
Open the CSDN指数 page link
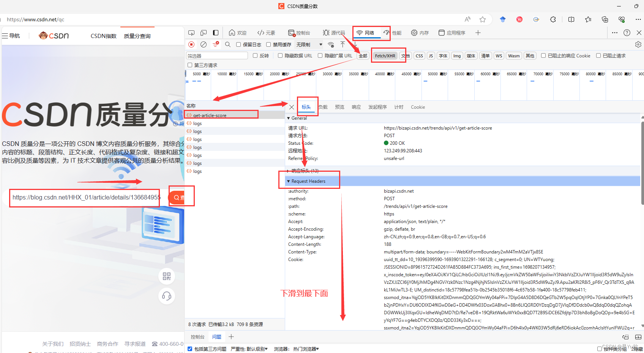[x=103, y=36]
